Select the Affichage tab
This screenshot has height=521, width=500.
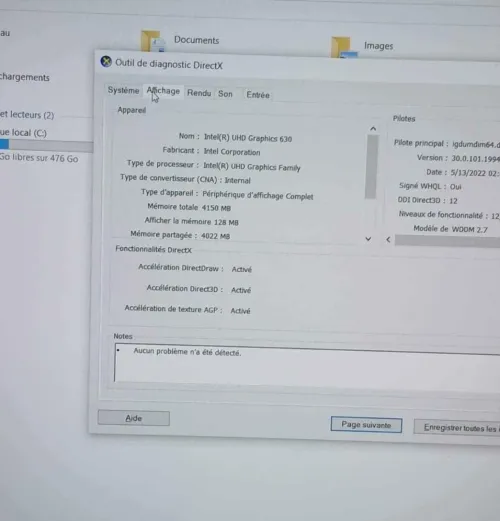163,91
